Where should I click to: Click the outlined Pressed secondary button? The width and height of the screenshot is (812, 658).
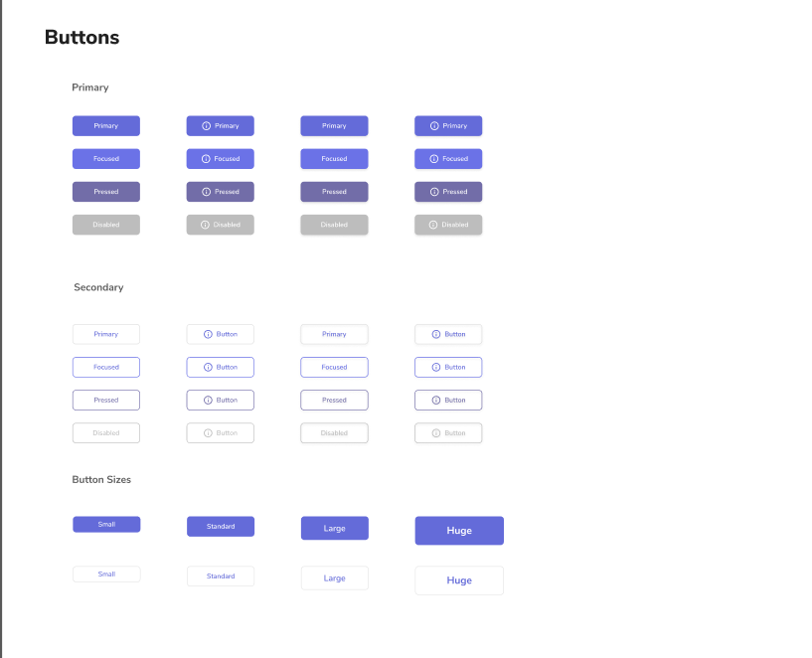coord(105,400)
